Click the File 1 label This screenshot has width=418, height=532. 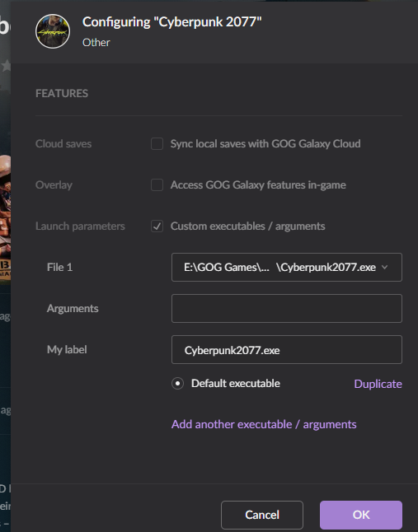[x=59, y=268]
